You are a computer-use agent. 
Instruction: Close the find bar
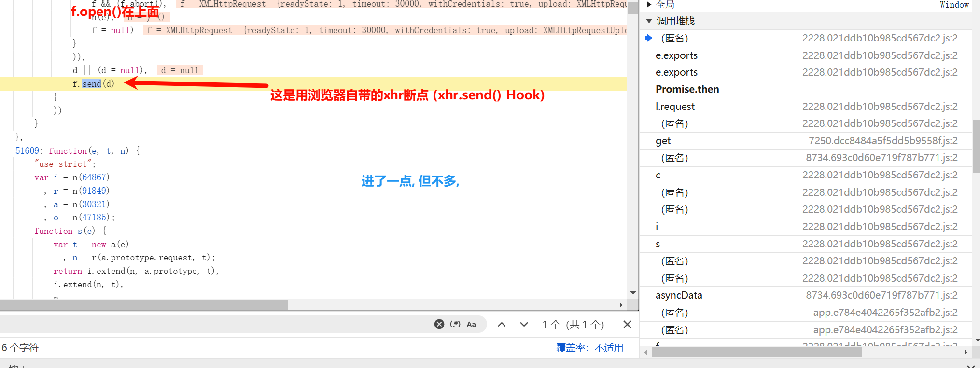tap(627, 324)
